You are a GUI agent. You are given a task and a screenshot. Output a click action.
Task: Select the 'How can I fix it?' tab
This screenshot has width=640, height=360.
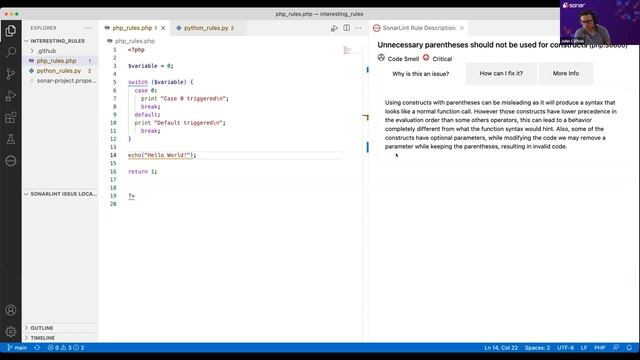coord(501,73)
